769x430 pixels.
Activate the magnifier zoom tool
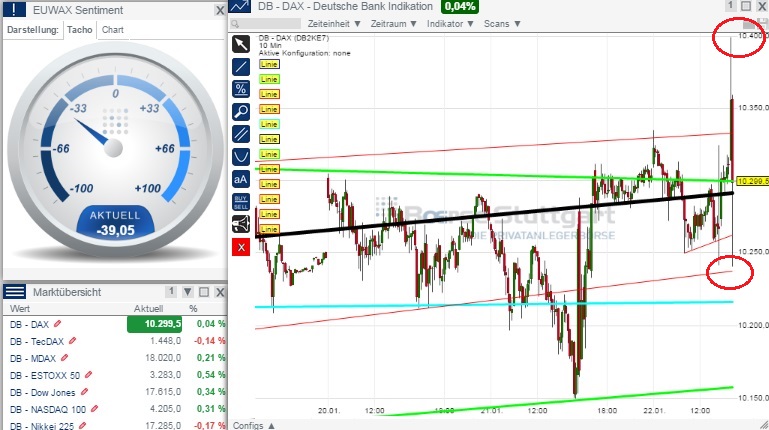pyautogui.click(x=241, y=112)
